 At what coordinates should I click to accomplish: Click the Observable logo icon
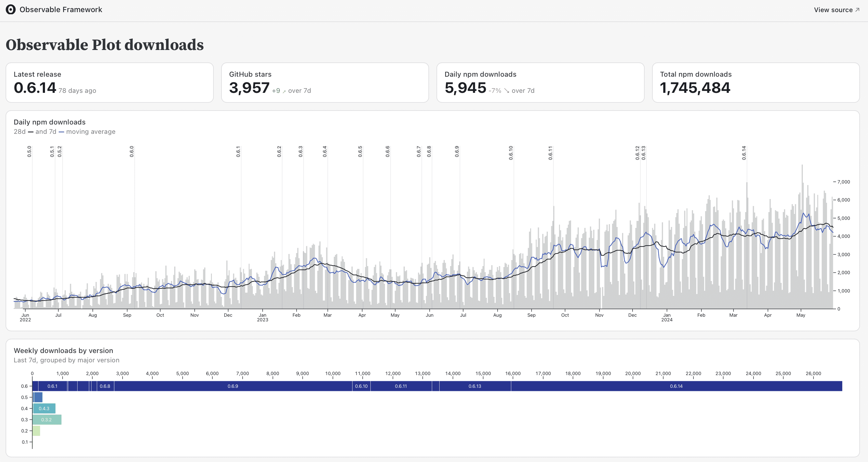tap(11, 9)
